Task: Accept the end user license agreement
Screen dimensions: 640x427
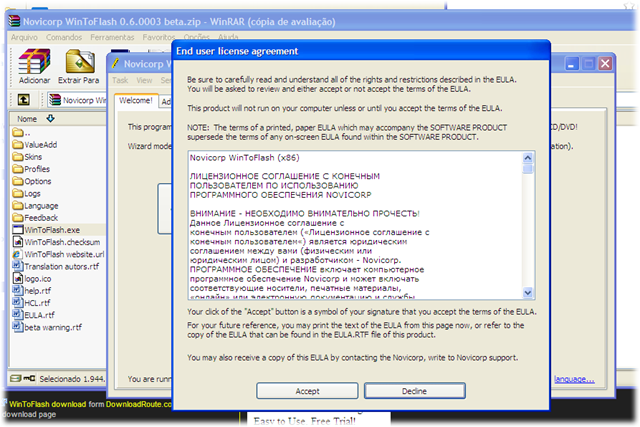Action: tap(307, 391)
